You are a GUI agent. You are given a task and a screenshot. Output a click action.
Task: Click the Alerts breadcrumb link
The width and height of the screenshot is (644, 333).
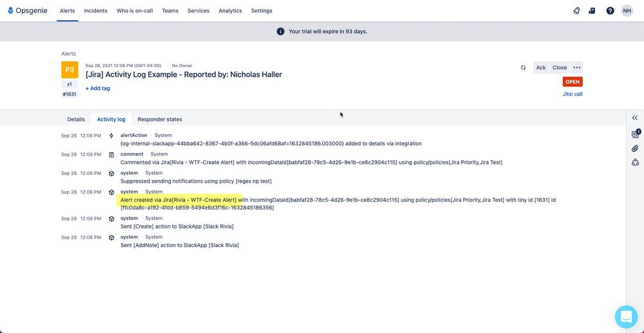pos(68,54)
